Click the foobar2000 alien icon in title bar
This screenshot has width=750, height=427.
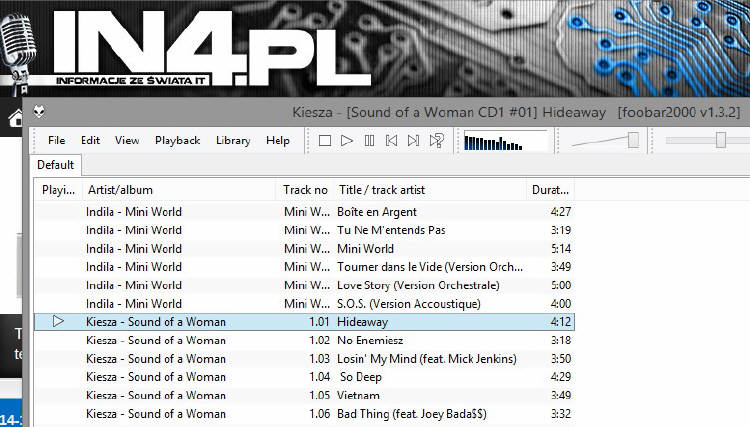click(39, 112)
